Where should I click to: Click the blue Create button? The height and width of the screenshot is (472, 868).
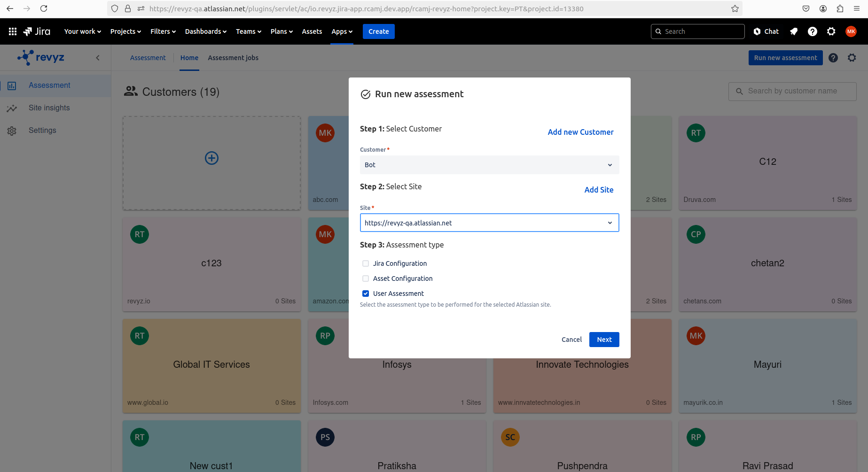pyautogui.click(x=378, y=31)
